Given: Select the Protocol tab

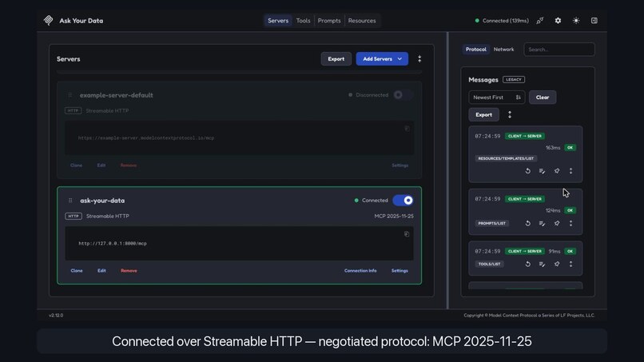Looking at the screenshot, I should coord(476,50).
